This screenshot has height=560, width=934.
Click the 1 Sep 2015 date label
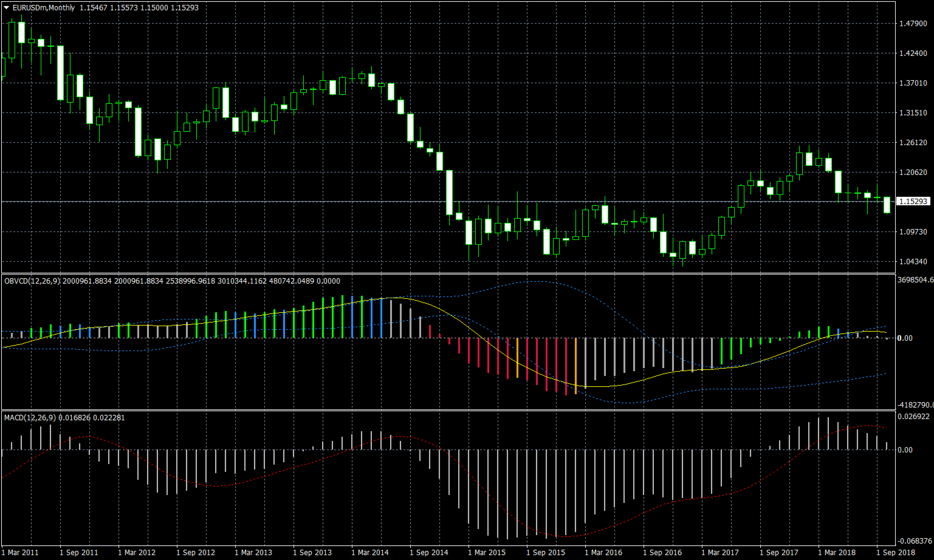point(546,553)
